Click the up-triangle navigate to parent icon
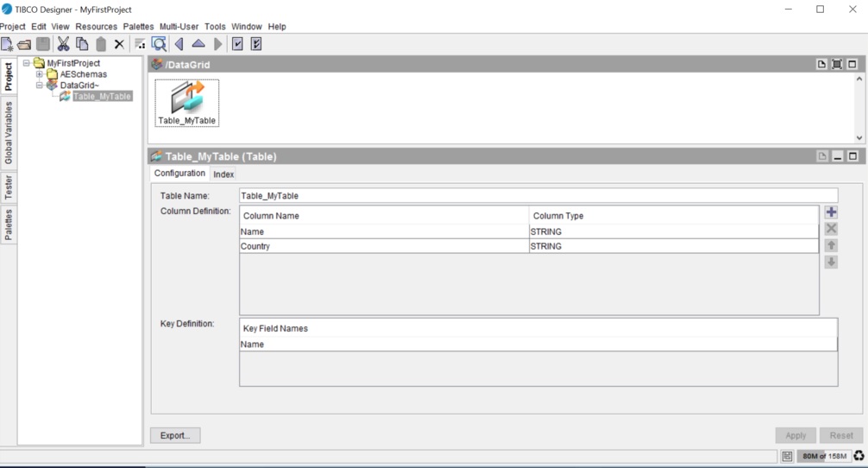Image resolution: width=868 pixels, height=468 pixels. pos(198,44)
